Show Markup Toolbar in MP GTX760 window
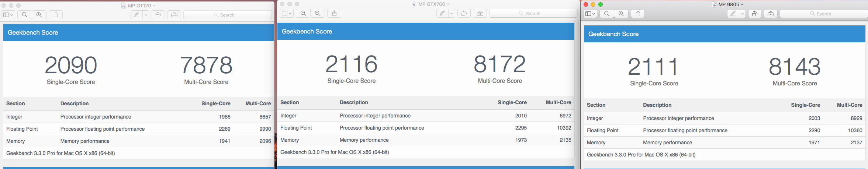868x169 pixels. pyautogui.click(x=480, y=13)
